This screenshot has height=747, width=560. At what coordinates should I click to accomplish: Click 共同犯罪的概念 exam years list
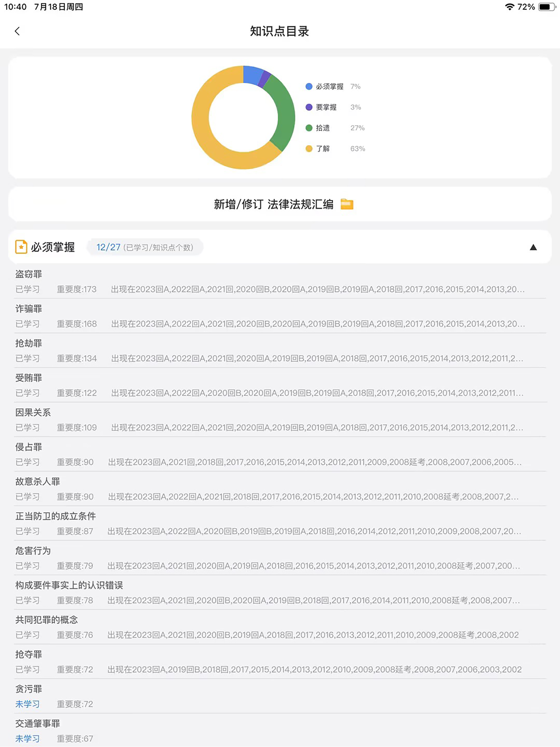pos(313,635)
